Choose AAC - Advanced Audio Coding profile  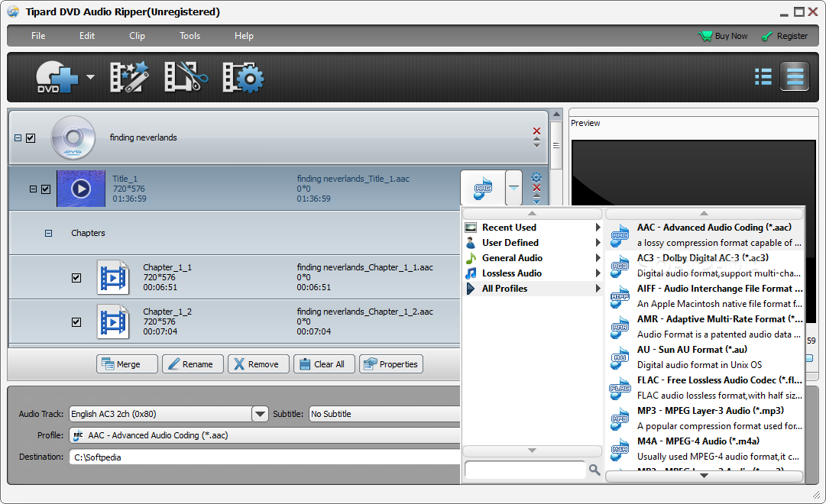(x=705, y=235)
